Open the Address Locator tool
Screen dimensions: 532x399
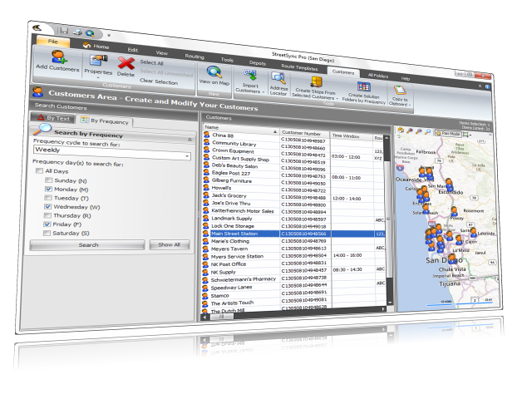point(278,82)
